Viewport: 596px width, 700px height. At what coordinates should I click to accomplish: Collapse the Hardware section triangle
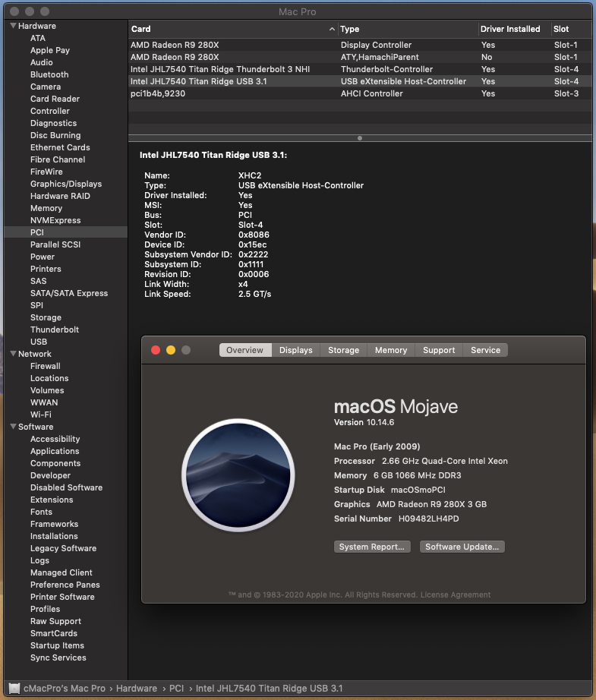coord(13,26)
